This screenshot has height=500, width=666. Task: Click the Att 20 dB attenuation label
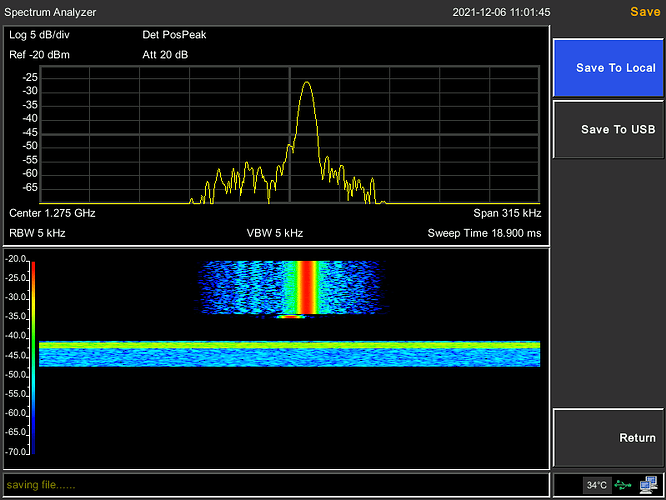click(165, 55)
